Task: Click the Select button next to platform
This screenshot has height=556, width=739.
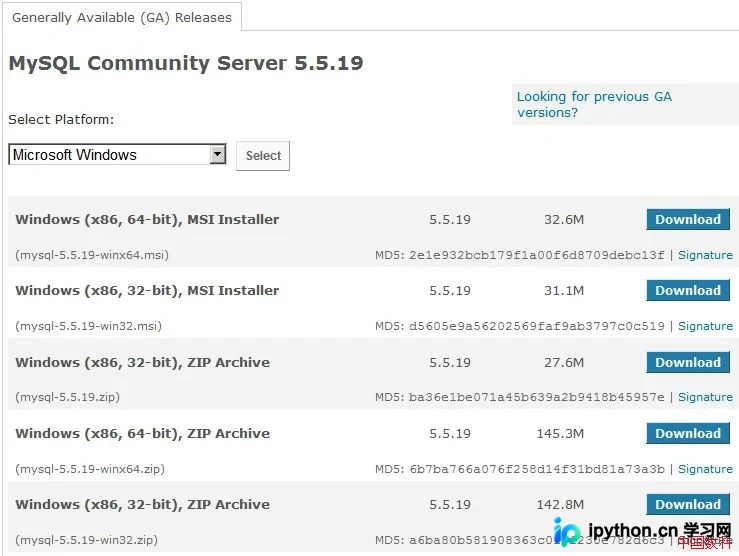Action: pyautogui.click(x=263, y=155)
